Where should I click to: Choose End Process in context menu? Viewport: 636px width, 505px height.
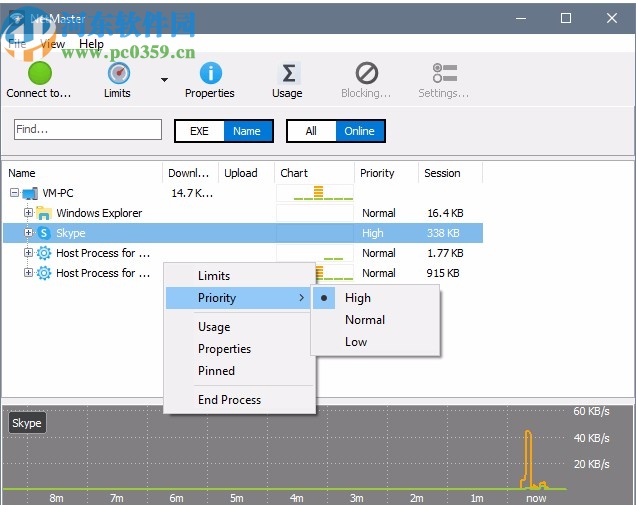(x=240, y=400)
